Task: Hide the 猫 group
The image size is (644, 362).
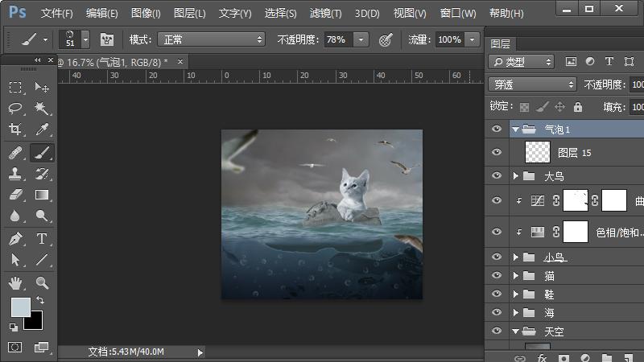Action: pos(497,274)
